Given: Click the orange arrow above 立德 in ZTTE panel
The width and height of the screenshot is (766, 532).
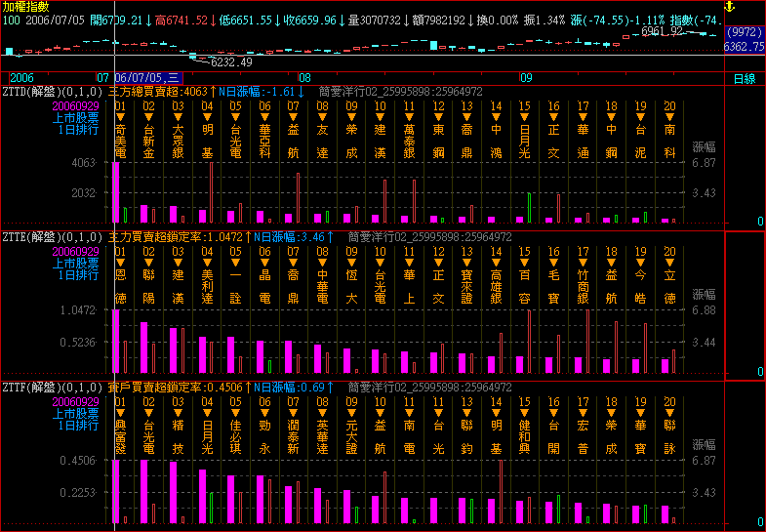Looking at the screenshot, I should click(x=669, y=264).
